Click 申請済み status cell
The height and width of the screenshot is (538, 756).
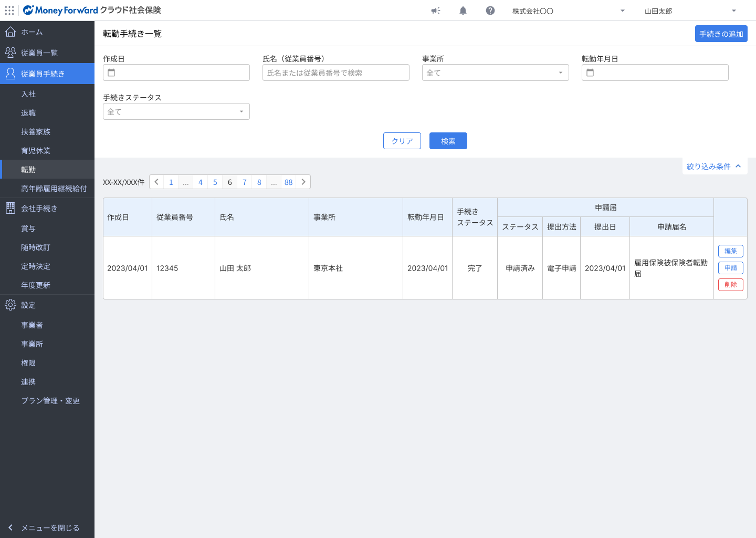520,268
